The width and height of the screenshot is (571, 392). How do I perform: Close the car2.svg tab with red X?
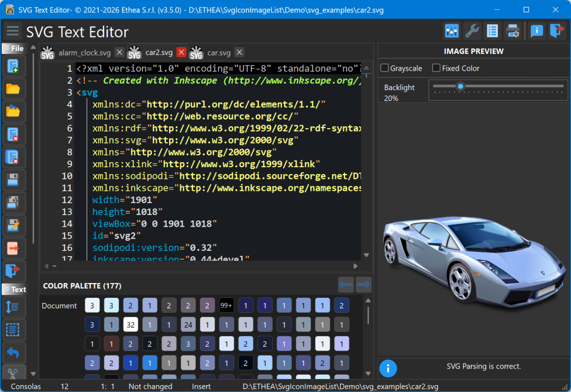[181, 53]
